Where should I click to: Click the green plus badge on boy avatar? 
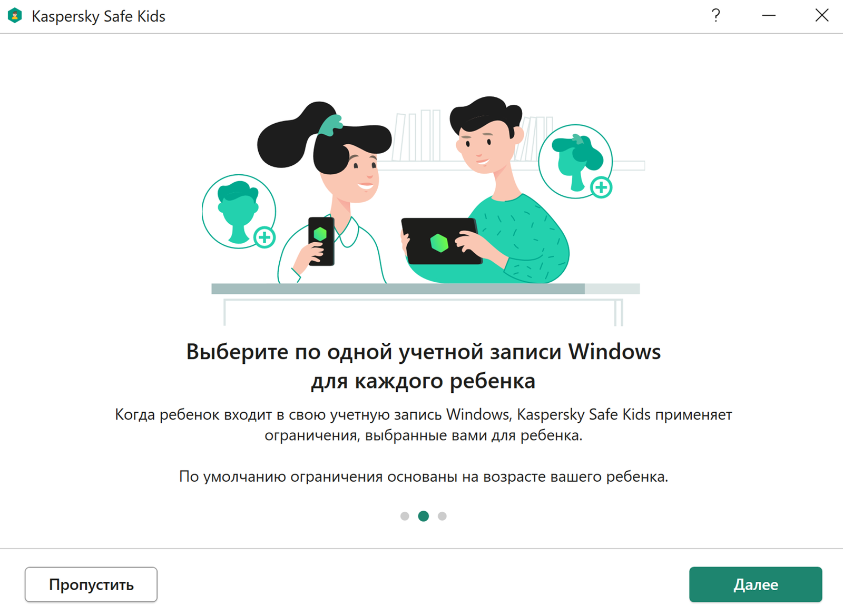264,237
